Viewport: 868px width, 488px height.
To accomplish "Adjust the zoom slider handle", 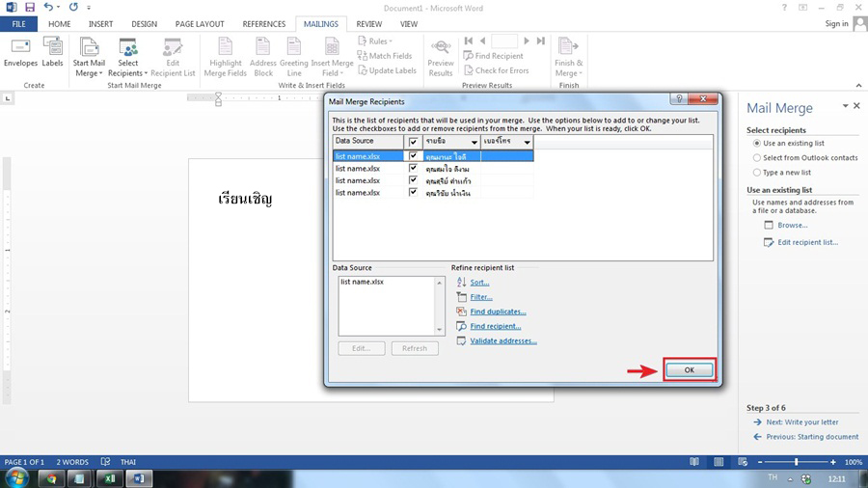I will coord(796,462).
